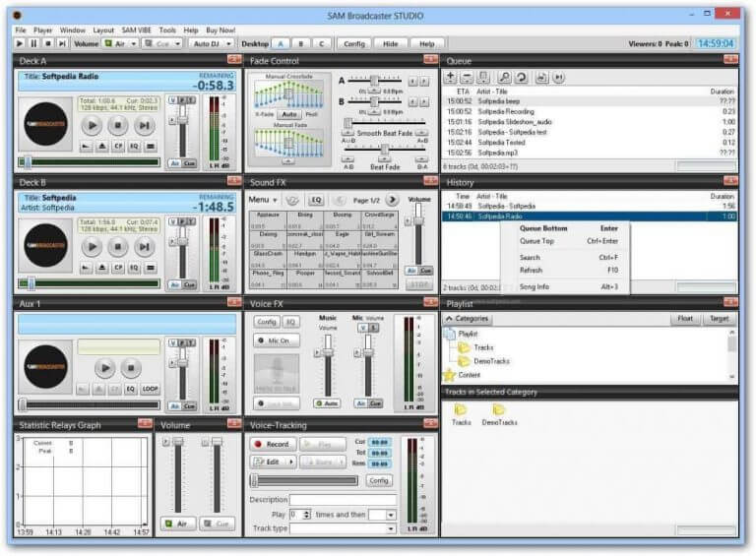The height and width of the screenshot is (556, 756).
Task: Toggle Mic On in Voice FX
Action: coord(277,340)
